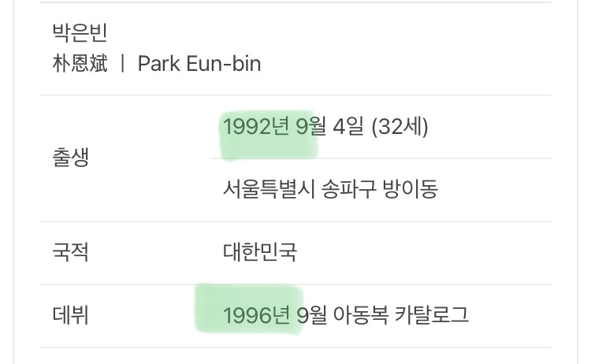Select the 데뷔 row label
This screenshot has height=364, width=591.
71,314
